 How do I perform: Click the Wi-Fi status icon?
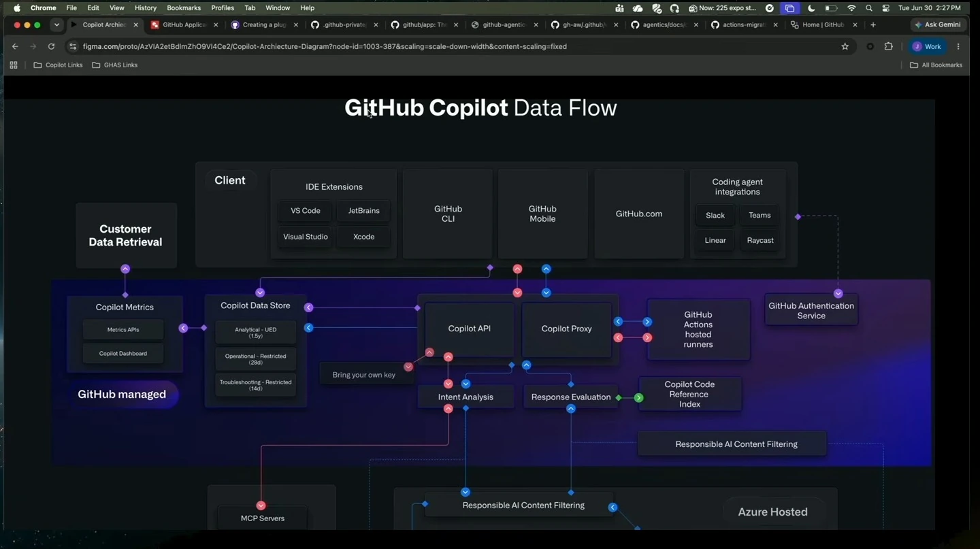(x=851, y=8)
